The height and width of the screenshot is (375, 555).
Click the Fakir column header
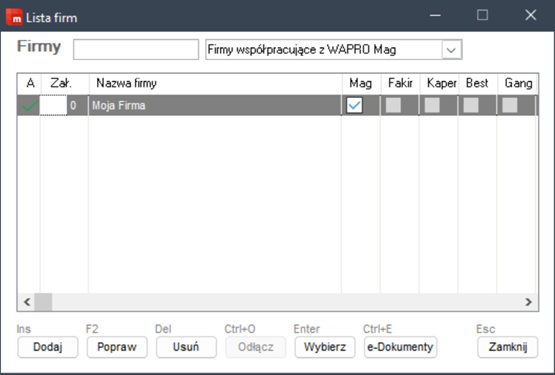(x=400, y=84)
